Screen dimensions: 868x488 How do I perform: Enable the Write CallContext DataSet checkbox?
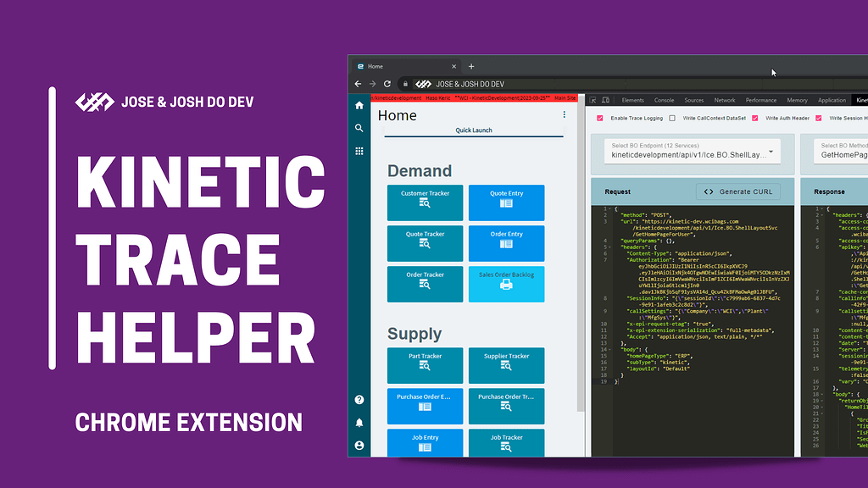point(672,119)
